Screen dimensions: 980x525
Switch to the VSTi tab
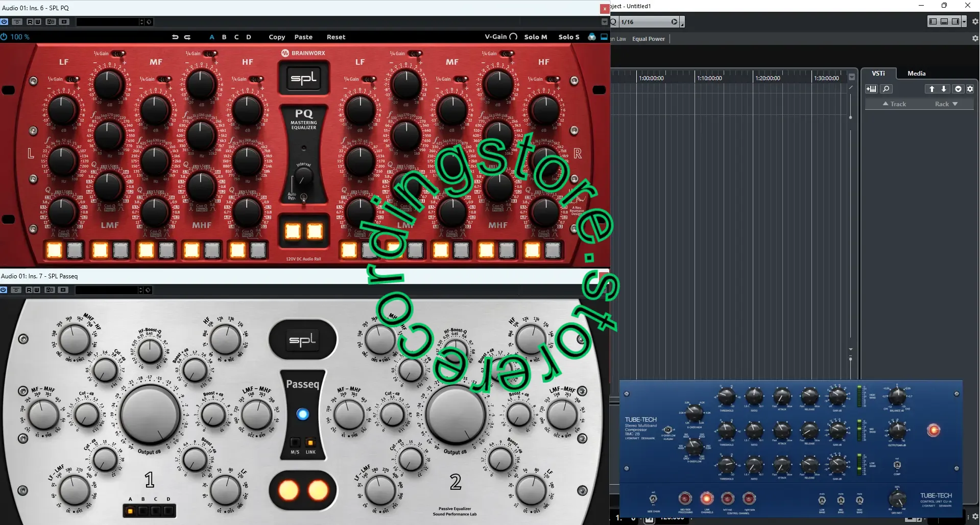pyautogui.click(x=878, y=74)
